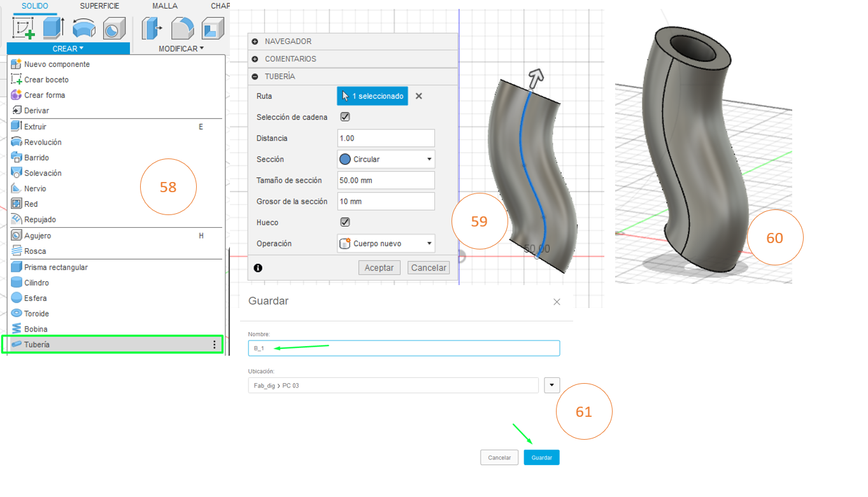Open the MODIFICAR dropdown
Screen dimensions: 868x497
181,48
